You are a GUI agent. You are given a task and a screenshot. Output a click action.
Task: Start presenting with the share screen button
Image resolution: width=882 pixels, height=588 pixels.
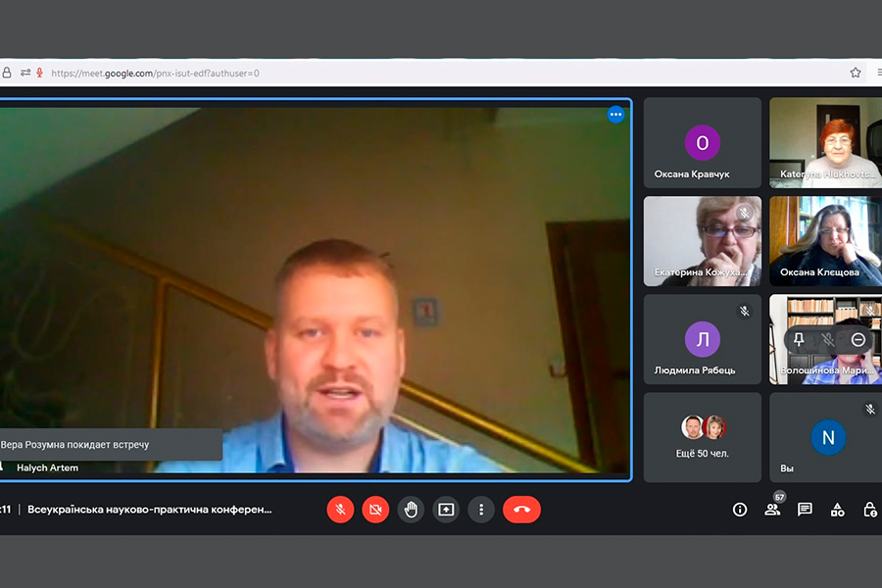[446, 510]
